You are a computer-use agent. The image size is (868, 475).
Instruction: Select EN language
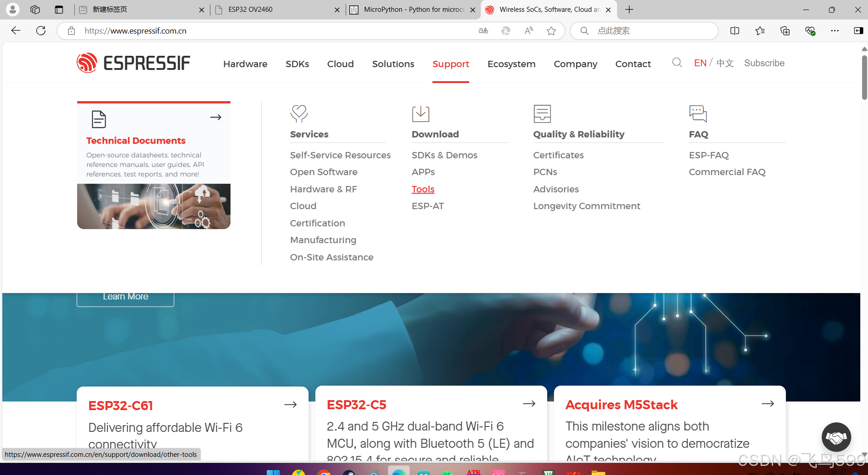point(700,63)
